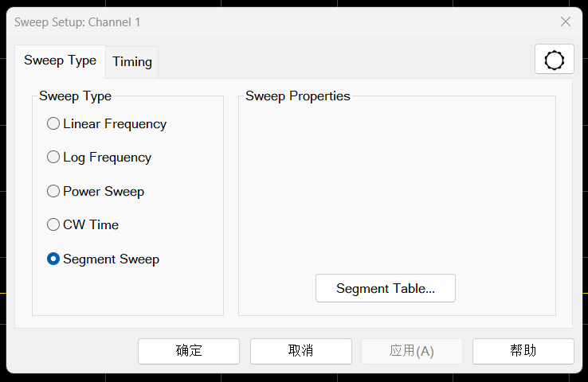Close the Sweep Setup dialog
Screen dimensions: 588x382
pos(566,22)
